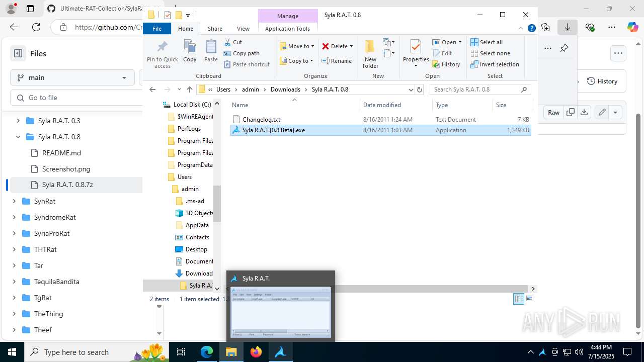The image size is (644, 362).
Task: Click Cut in the Clipboard group
Action: point(233,42)
